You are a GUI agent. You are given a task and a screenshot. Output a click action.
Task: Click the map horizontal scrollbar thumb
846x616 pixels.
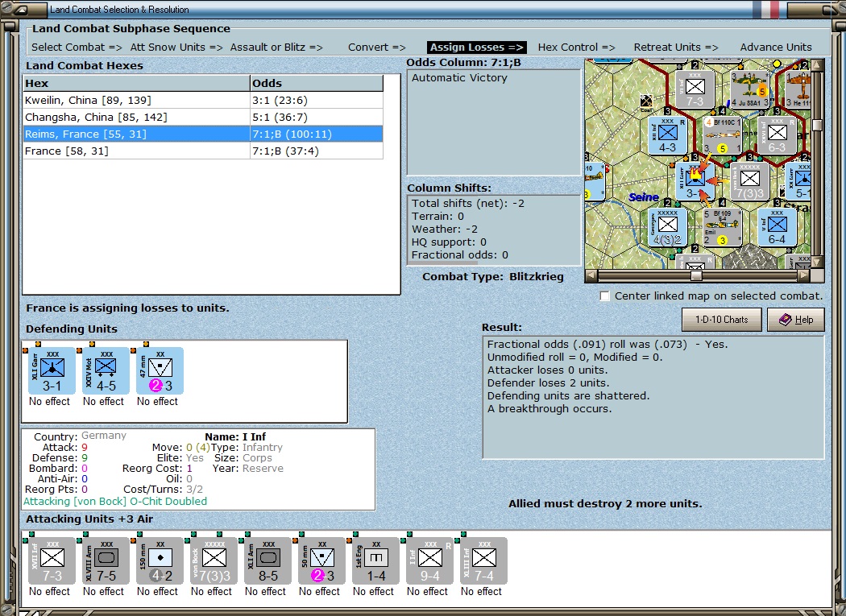(697, 275)
